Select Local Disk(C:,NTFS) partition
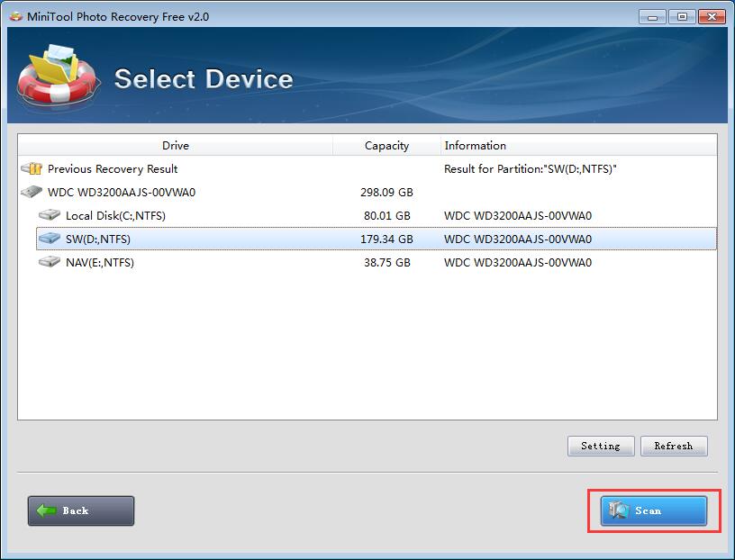Screen dimensions: 735x560 coord(377,215)
